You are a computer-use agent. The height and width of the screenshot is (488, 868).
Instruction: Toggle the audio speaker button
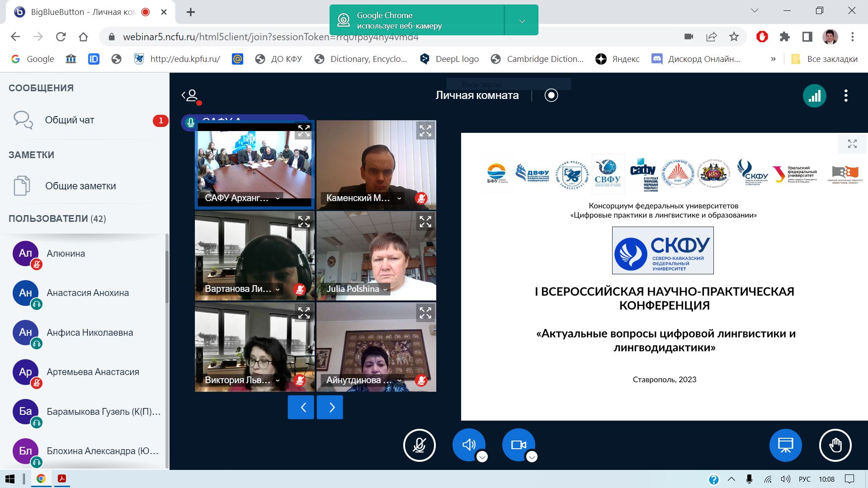coord(468,445)
